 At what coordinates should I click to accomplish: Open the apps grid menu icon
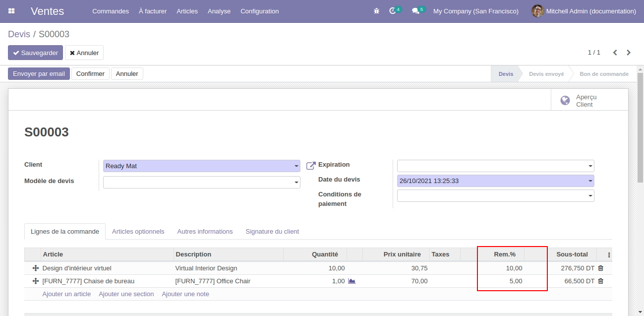pos(11,11)
